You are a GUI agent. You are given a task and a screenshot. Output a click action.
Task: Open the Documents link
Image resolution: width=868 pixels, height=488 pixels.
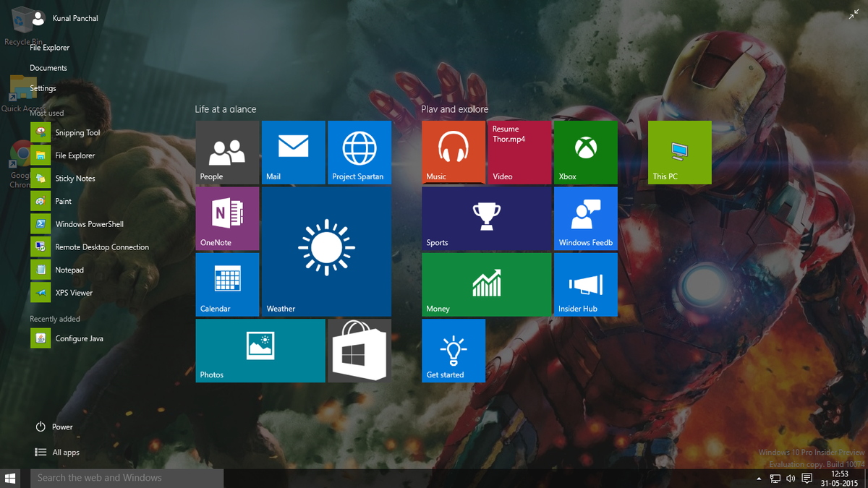pyautogui.click(x=48, y=68)
